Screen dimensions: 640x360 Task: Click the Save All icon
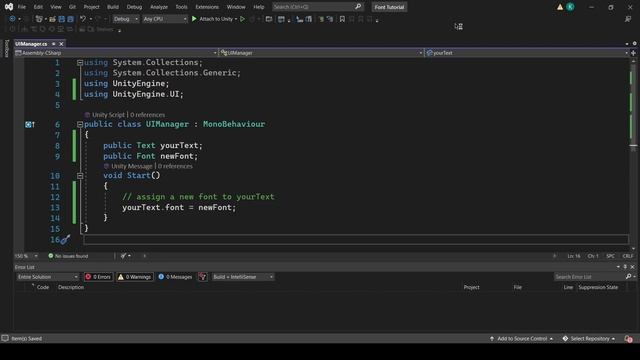[x=70, y=19]
